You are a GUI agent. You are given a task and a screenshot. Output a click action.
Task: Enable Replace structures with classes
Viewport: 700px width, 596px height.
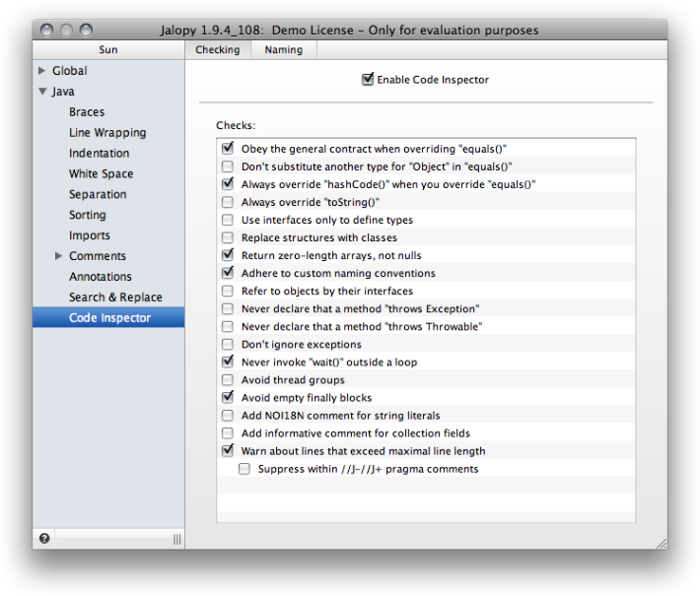click(228, 237)
